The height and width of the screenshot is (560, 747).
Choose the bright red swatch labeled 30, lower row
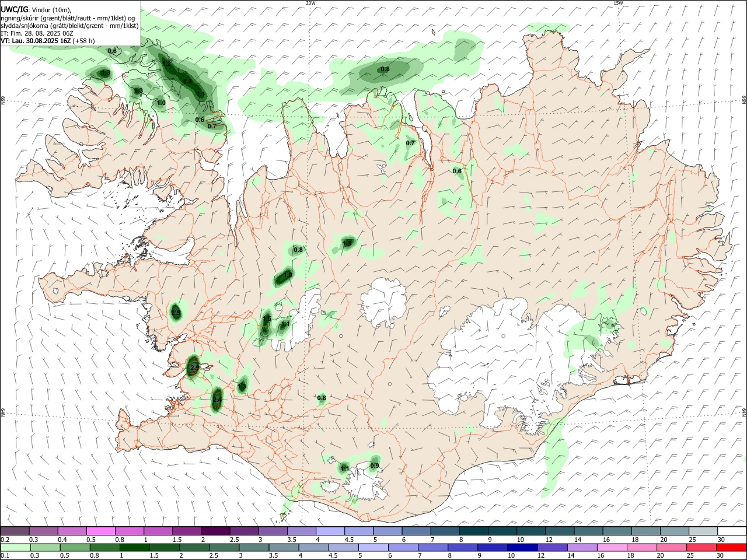coord(731,547)
